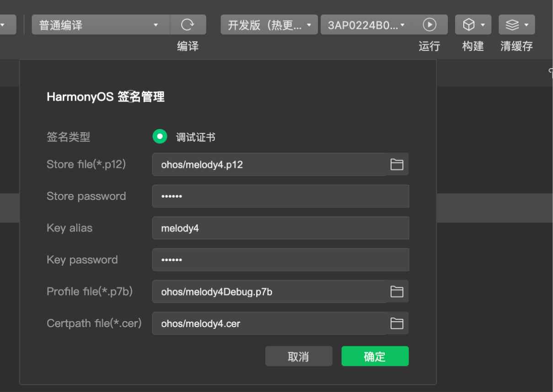The width and height of the screenshot is (553, 392).
Task: Open folder picker for Profile file
Action: click(397, 292)
